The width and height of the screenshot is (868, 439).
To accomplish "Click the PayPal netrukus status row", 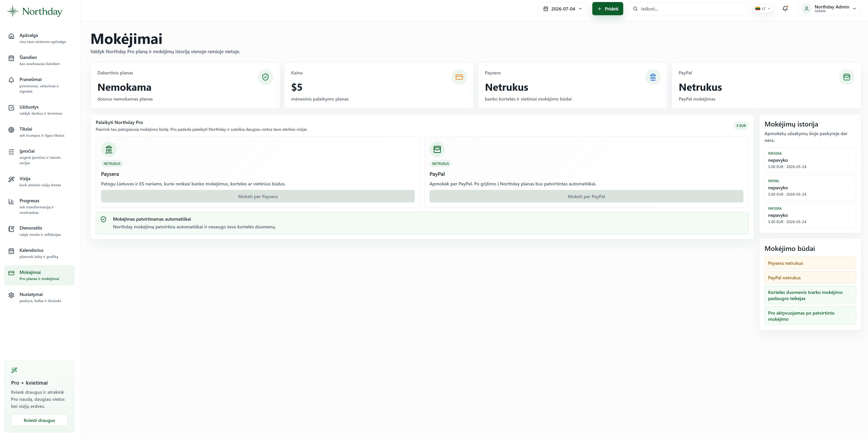I will (810, 278).
